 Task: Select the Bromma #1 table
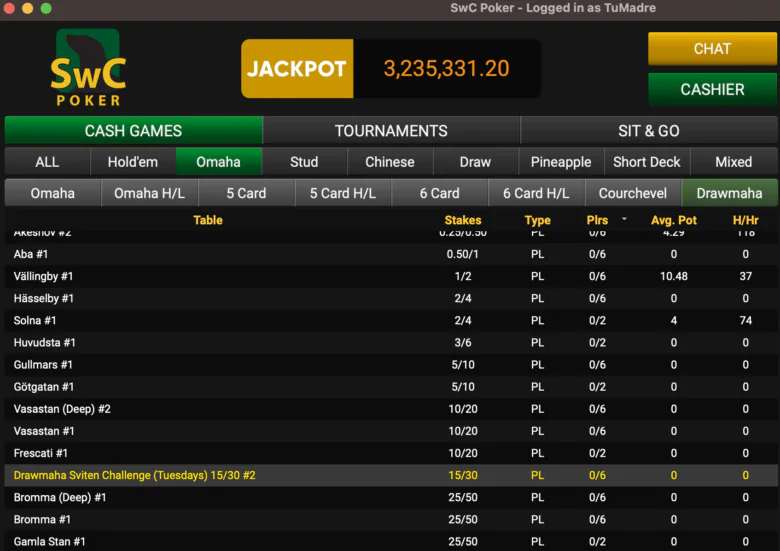[391, 520]
